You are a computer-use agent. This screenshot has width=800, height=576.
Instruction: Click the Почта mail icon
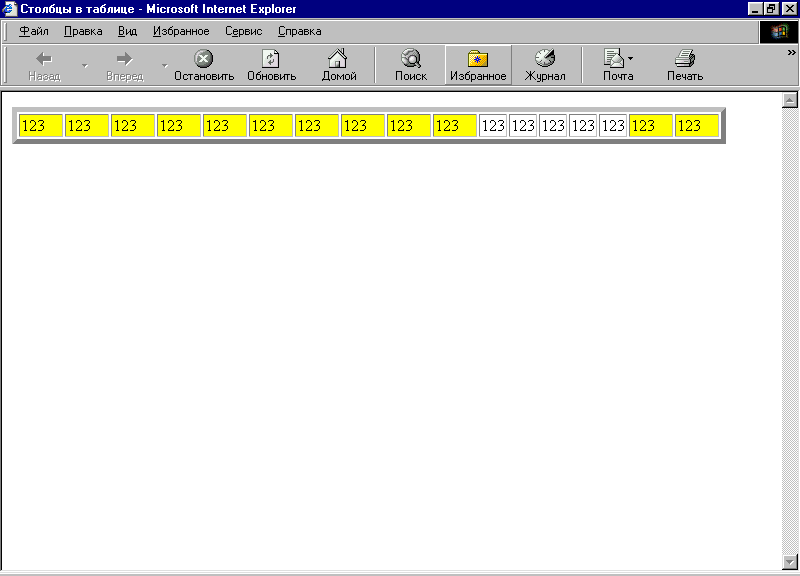[614, 58]
